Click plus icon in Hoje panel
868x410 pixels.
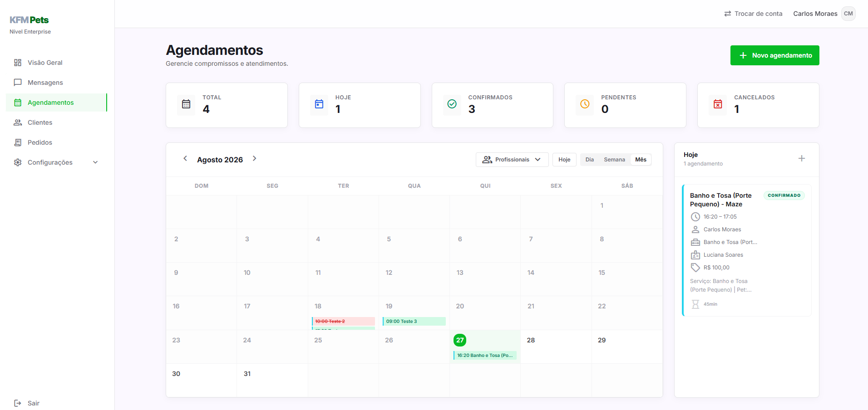[x=802, y=158]
